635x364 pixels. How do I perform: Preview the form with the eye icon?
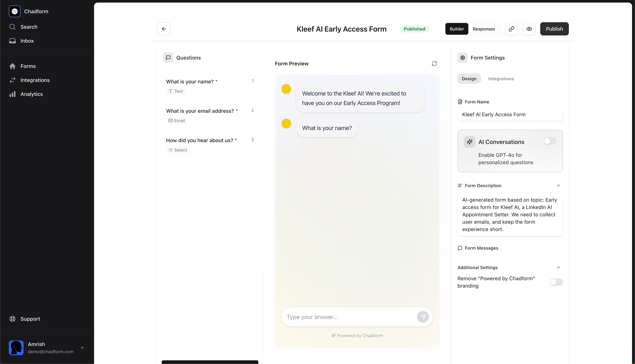coord(529,29)
